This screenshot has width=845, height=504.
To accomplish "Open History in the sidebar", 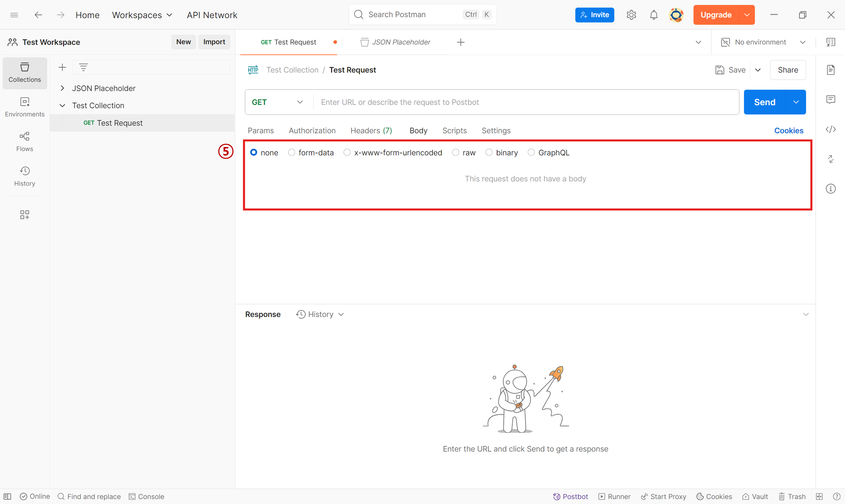I will tap(25, 177).
